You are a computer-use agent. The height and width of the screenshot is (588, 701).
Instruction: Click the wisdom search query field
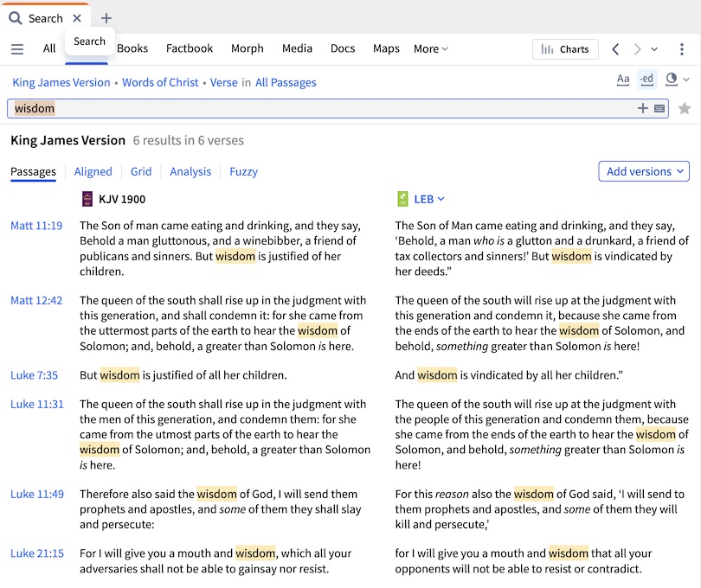point(338,109)
